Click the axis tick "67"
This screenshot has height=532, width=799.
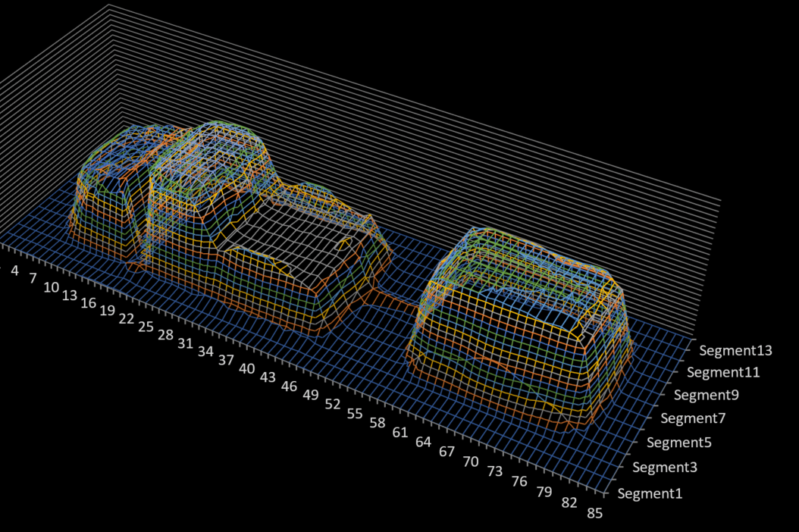447,451
